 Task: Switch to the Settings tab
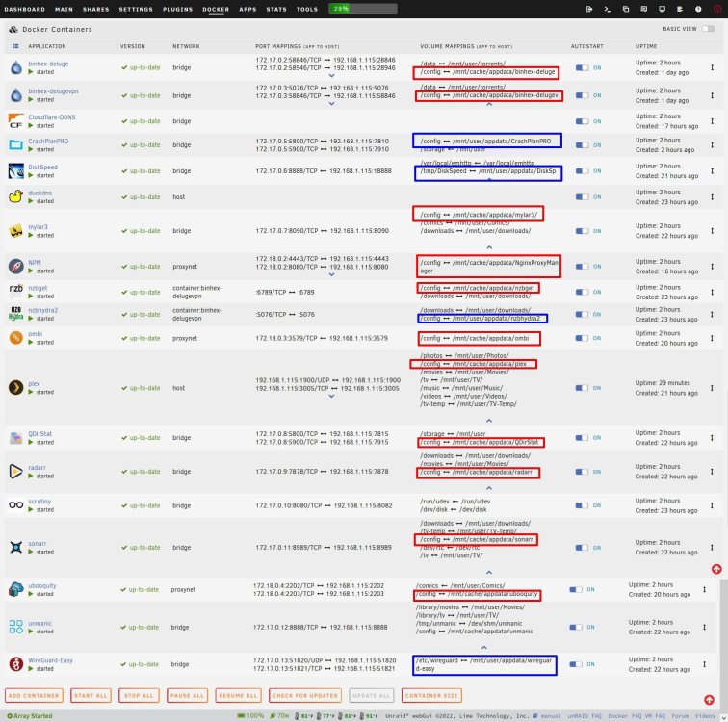pos(136,9)
